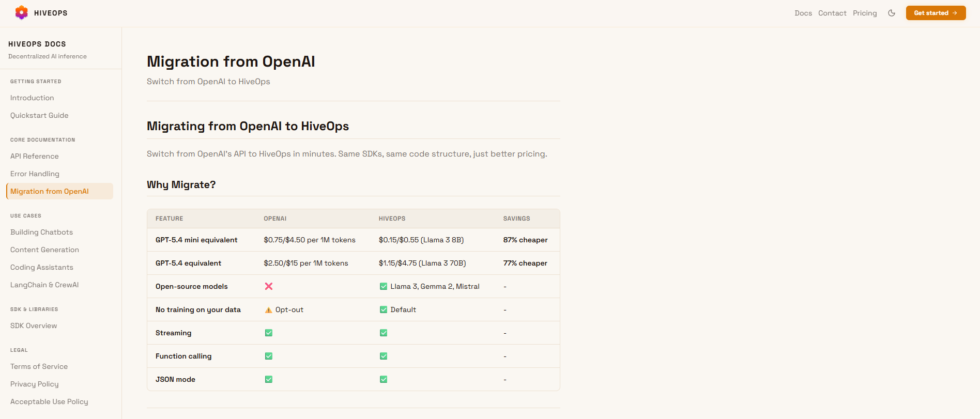Viewport: 980px width, 419px height.
Task: Click the Get started button
Action: coord(936,13)
